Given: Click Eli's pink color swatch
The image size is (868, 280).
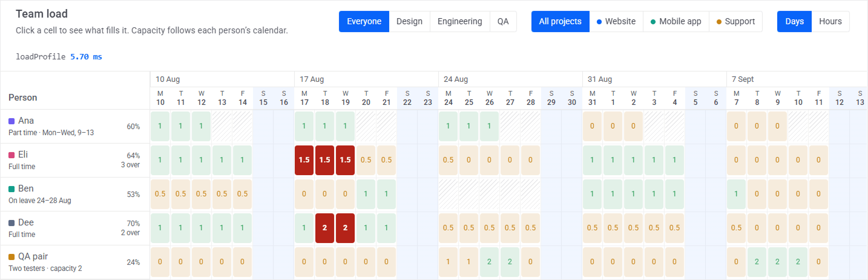Looking at the screenshot, I should 12,155.
